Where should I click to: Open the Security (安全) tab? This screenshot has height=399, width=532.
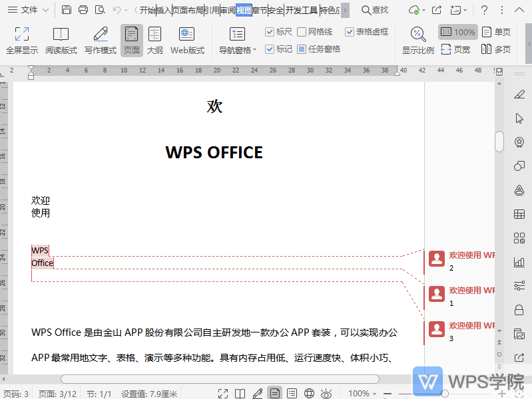[x=276, y=10]
